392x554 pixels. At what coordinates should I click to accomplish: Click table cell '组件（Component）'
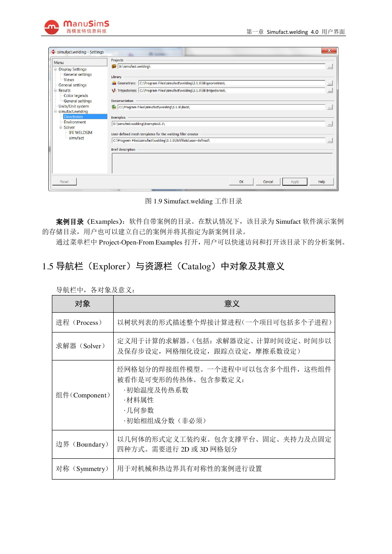point(83,395)
